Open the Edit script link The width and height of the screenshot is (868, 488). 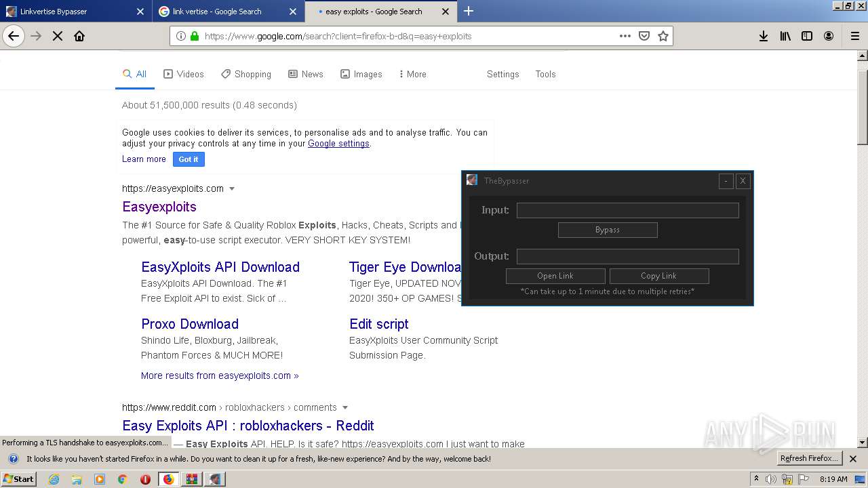[x=379, y=324]
